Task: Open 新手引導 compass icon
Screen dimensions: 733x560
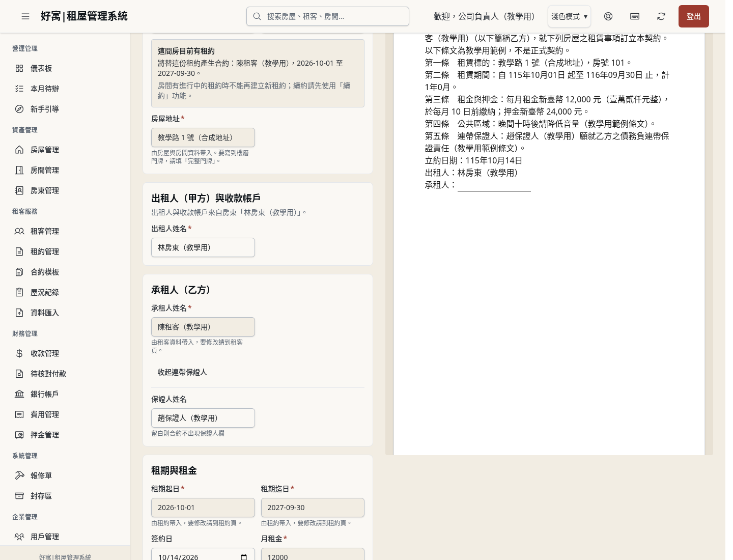Action: pos(19,109)
